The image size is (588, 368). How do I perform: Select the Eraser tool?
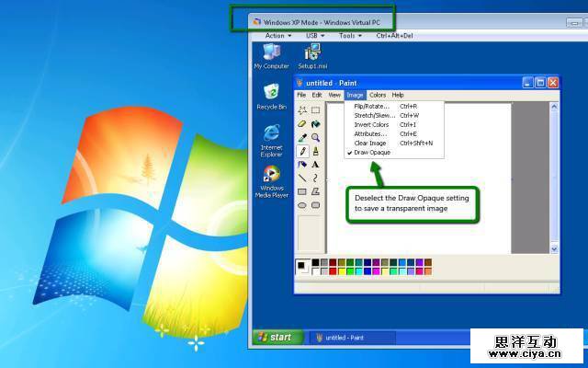tap(302, 124)
